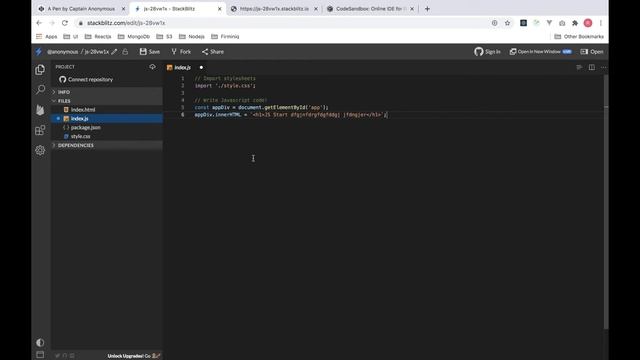Click the upload cloud icon in Project panel
Image resolution: width=640 pixels, height=360 pixels.
[152, 67]
